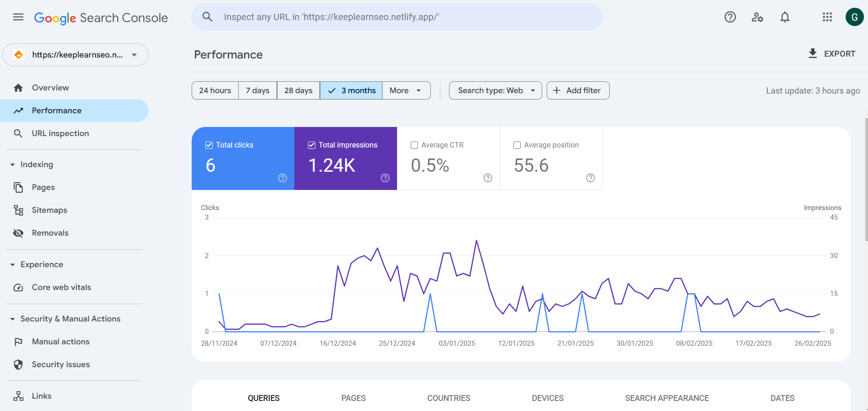Open the notifications bell
The width and height of the screenshot is (868, 411).
785,17
